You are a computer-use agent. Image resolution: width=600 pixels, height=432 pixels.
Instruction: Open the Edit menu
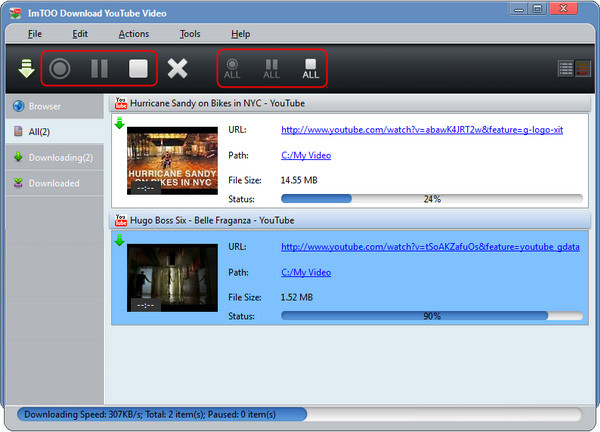click(80, 34)
